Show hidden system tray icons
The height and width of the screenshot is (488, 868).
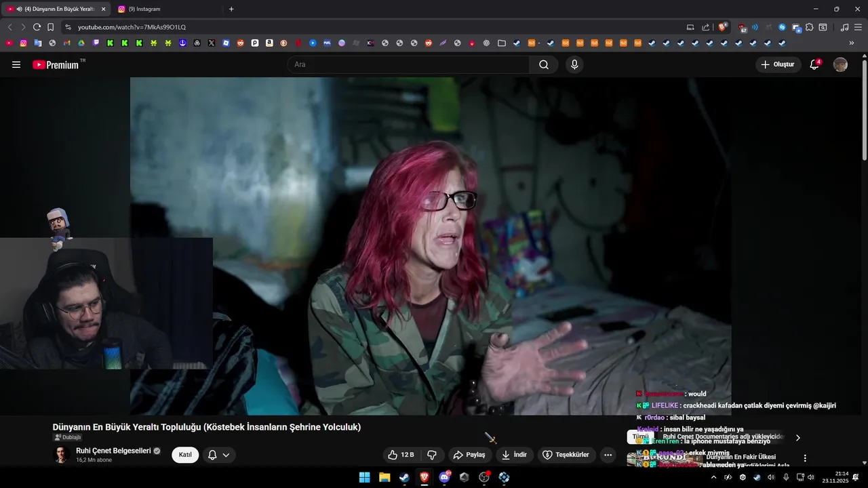(713, 477)
